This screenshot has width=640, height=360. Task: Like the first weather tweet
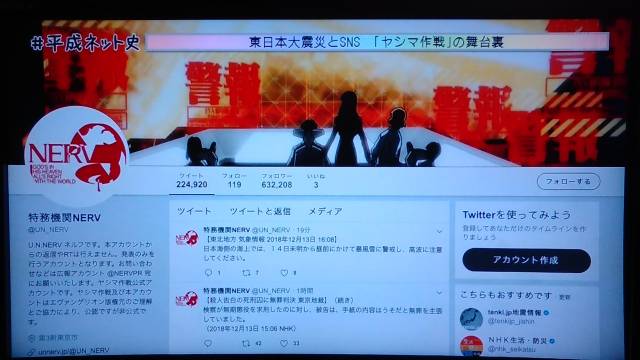tap(284, 273)
